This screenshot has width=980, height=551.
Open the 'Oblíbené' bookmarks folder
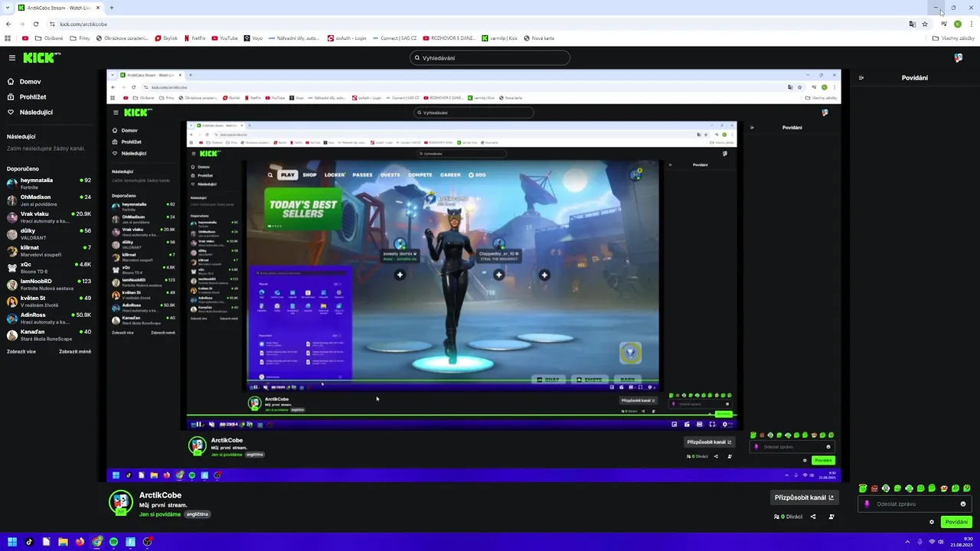point(49,37)
